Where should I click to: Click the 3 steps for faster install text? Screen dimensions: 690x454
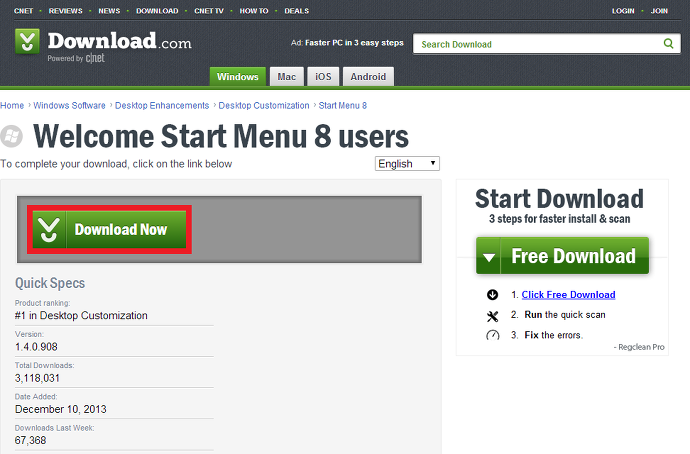pos(560,219)
